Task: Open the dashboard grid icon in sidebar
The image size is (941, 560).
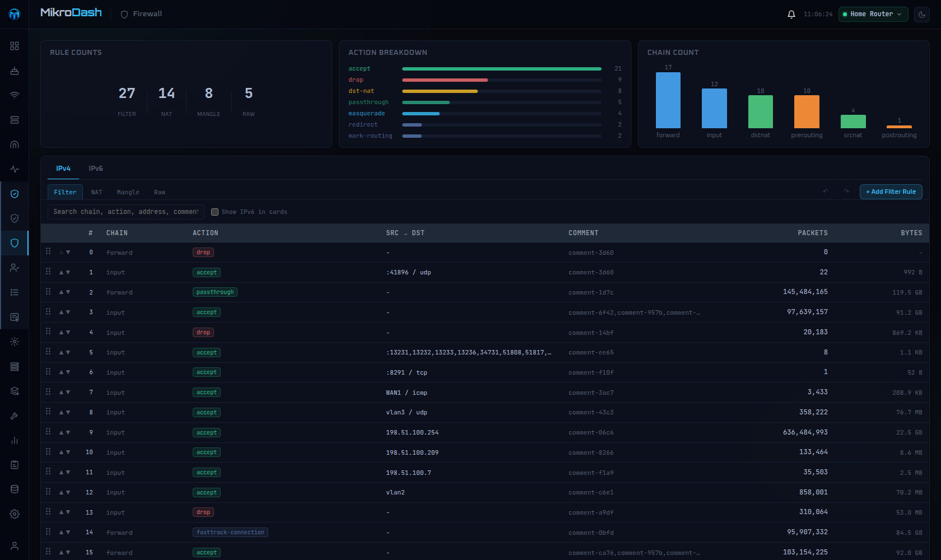Action: coord(15,46)
